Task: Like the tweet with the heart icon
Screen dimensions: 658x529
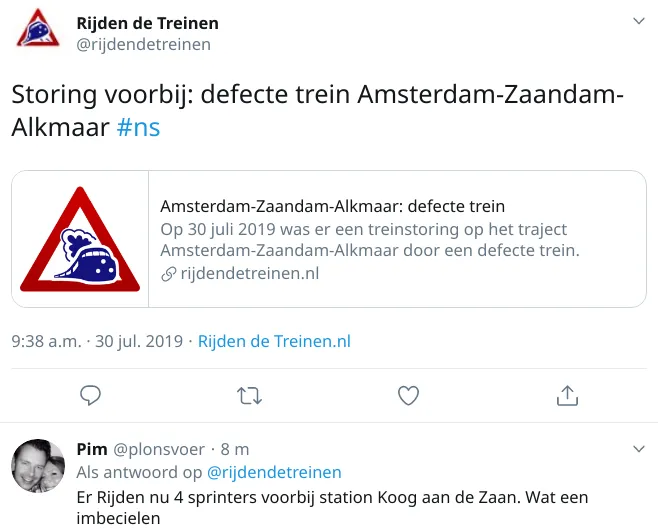Action: (x=408, y=395)
